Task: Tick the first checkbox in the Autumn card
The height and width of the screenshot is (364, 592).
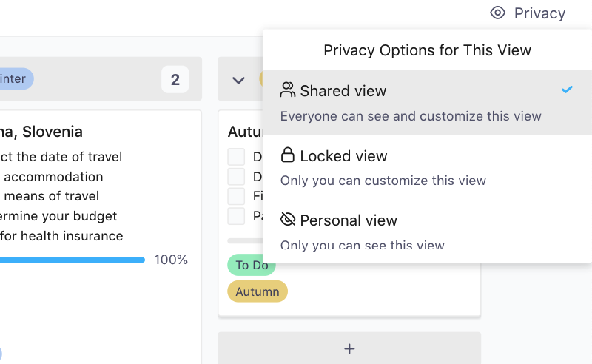Action: click(x=236, y=157)
